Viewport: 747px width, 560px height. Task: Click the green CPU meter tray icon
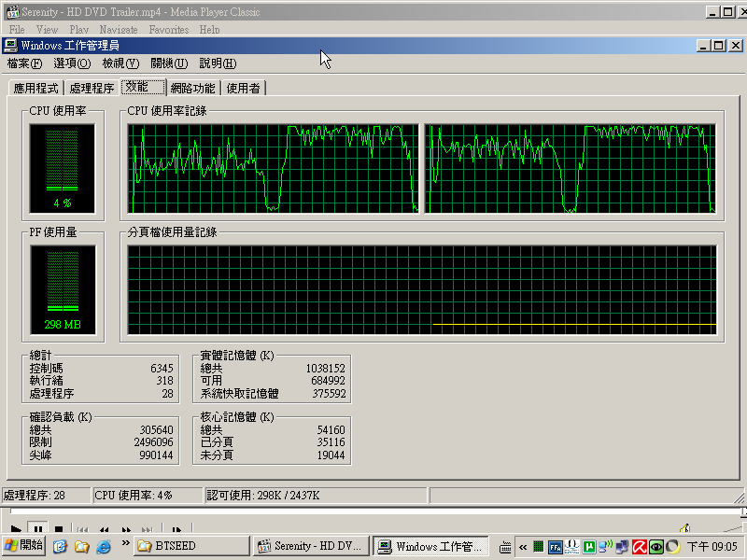click(x=538, y=546)
